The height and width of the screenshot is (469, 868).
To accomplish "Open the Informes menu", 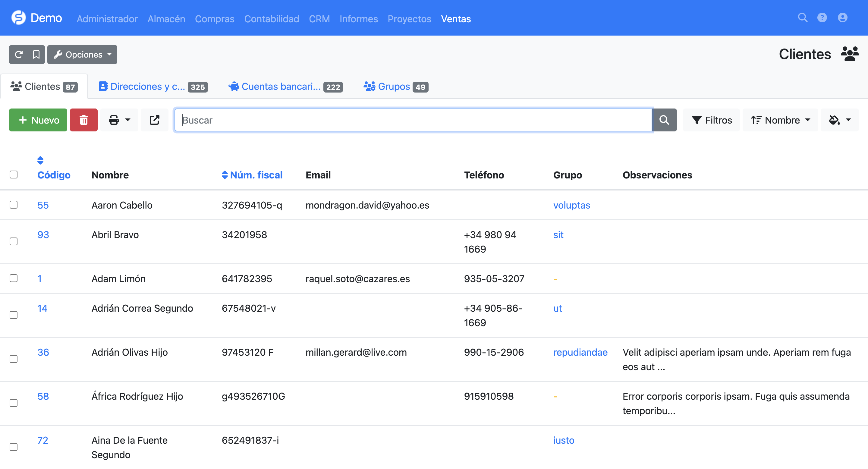I will [359, 19].
